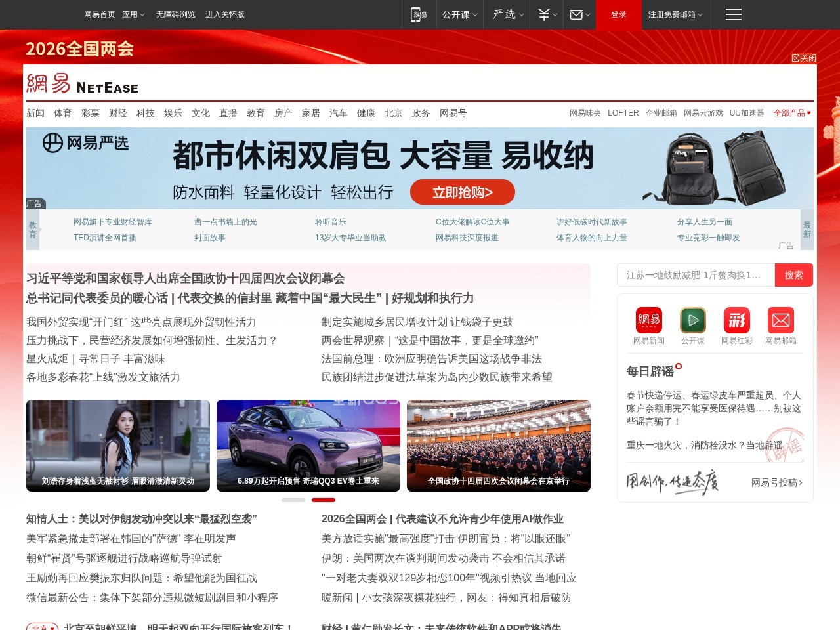Open the 刘浩存 photo thumbnail
Viewport: 840px width, 630px height.
point(117,445)
